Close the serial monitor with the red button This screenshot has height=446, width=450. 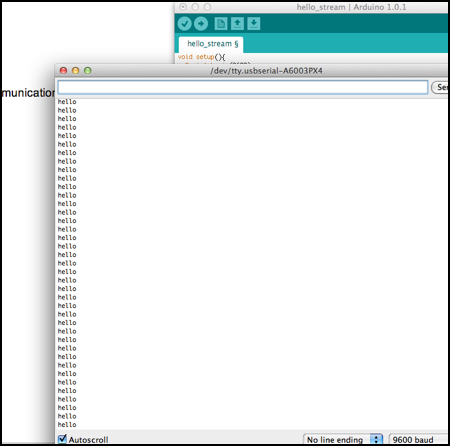coord(63,70)
